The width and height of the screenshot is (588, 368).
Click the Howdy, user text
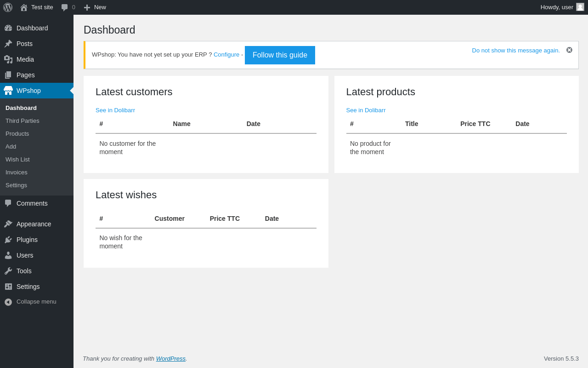click(557, 7)
